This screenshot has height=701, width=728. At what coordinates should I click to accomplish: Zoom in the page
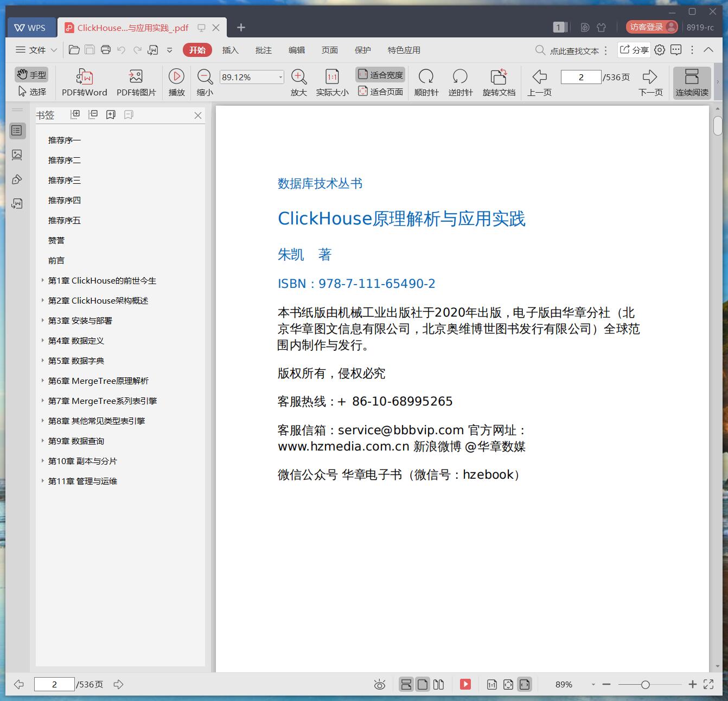tap(299, 82)
